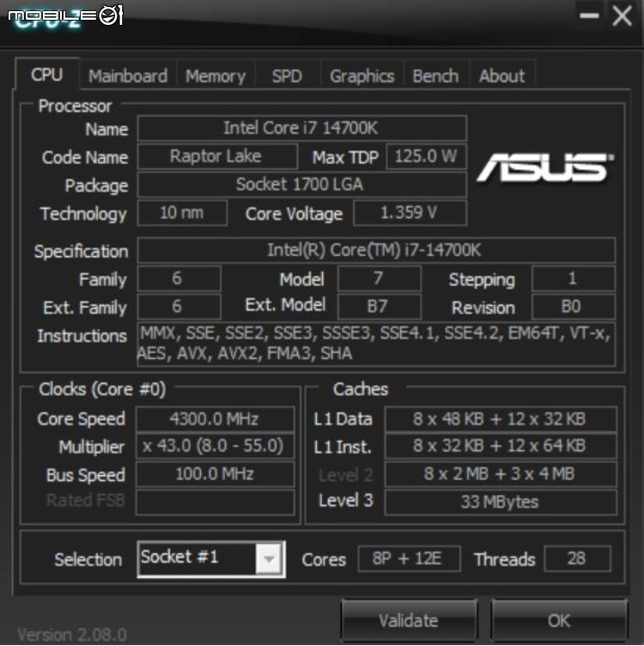644x646 pixels.
Task: Open the Mainboard tab
Action: 128,76
